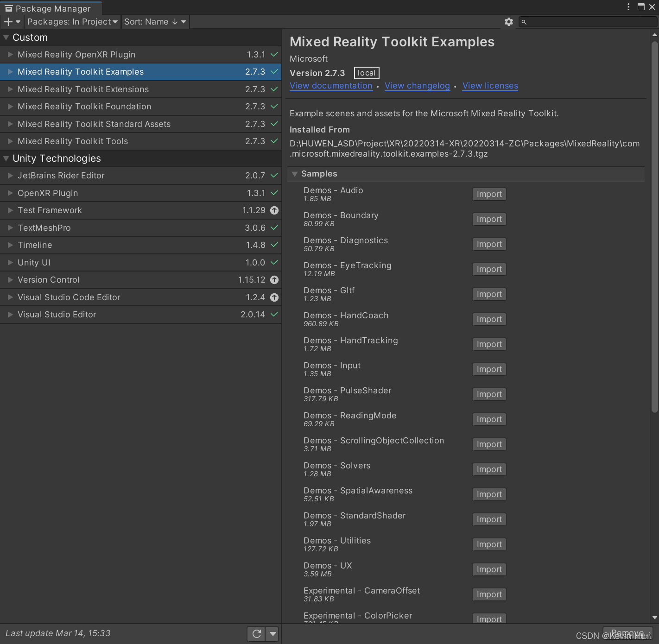This screenshot has height=644, width=659.
Task: Expand Mixed Reality OpenXR Plugin versions arrow
Action: point(10,55)
